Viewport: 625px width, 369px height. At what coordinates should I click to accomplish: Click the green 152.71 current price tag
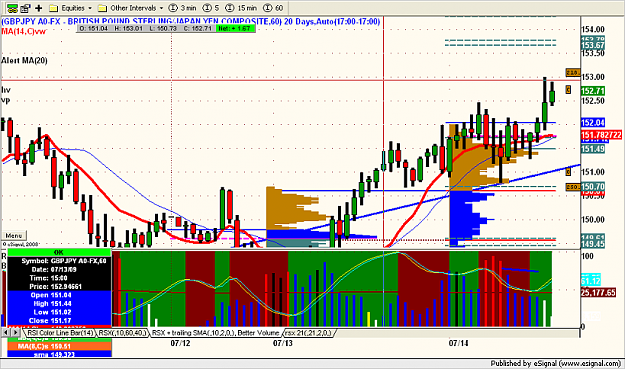(593, 91)
